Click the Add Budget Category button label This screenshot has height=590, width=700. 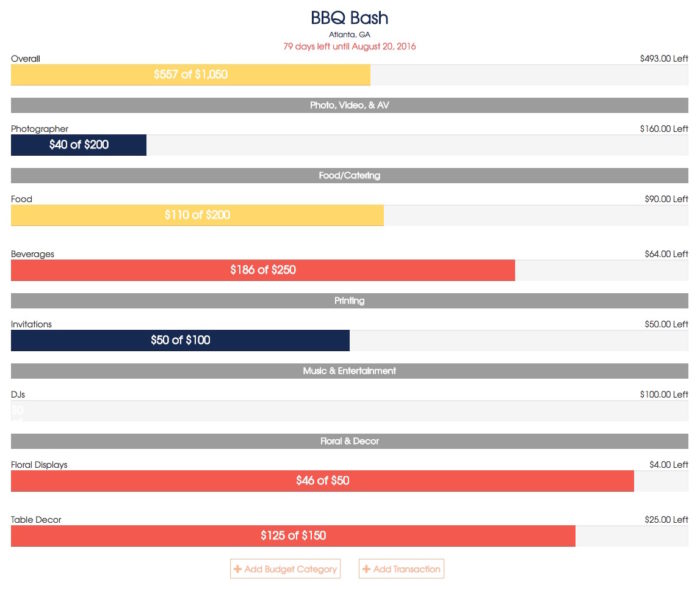tap(291, 569)
